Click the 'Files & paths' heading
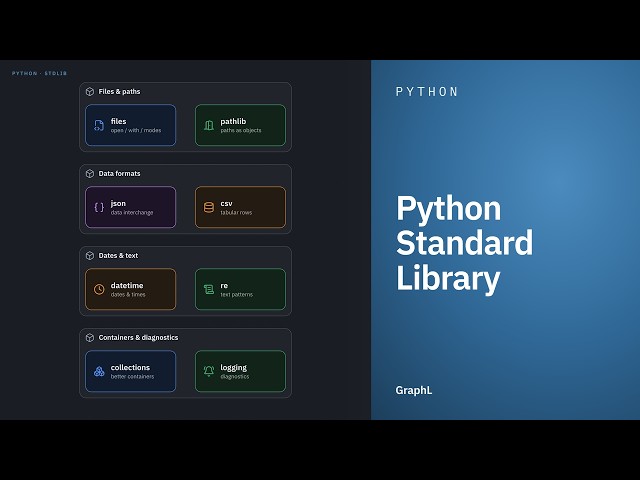Viewport: 640px width, 480px height. 119,92
